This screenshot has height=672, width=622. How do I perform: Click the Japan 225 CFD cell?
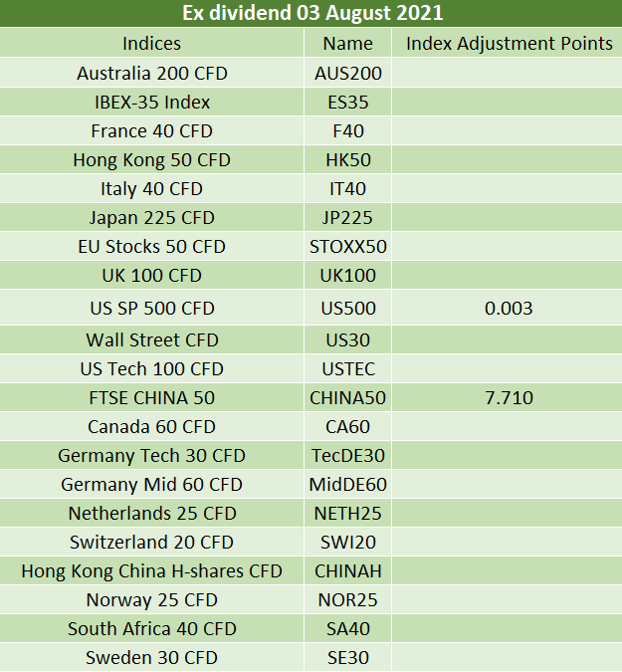pos(151,217)
